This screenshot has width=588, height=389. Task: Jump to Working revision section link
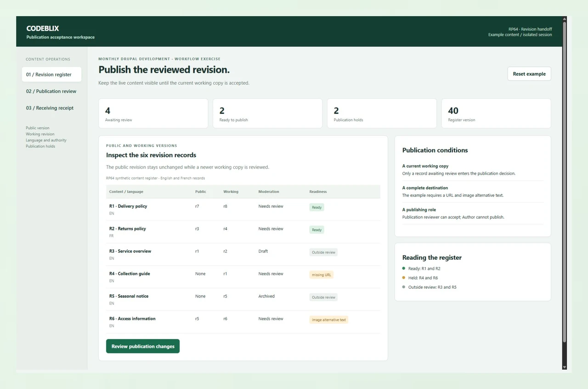(x=40, y=134)
